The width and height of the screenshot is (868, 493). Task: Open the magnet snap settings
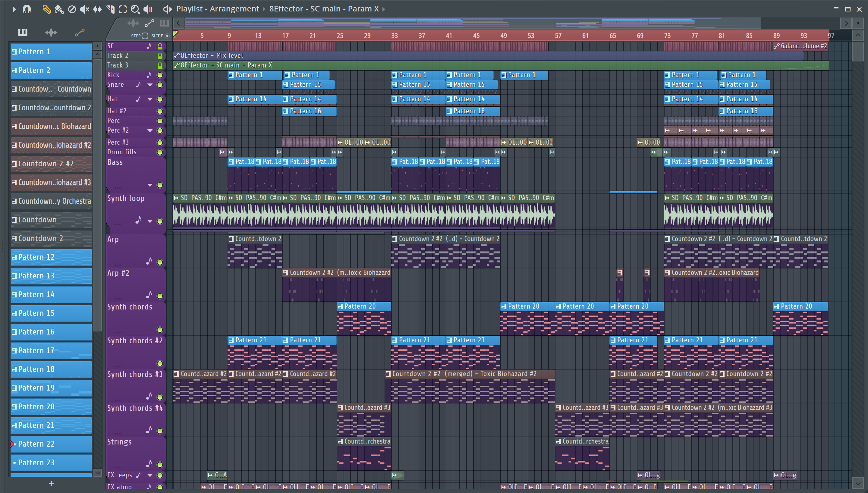click(x=27, y=9)
